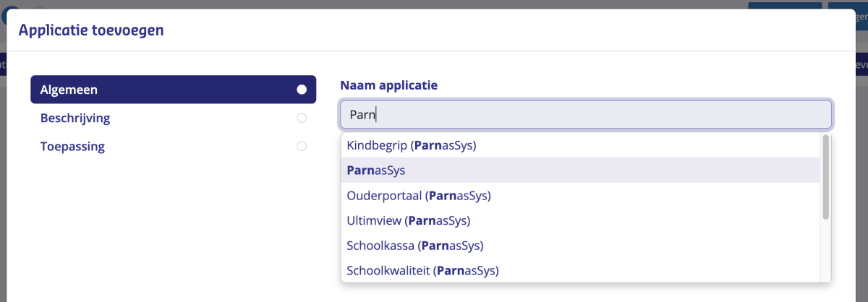The image size is (868, 302).
Task: Click the empty circle indicator beside Beschrijving
Action: [x=302, y=118]
